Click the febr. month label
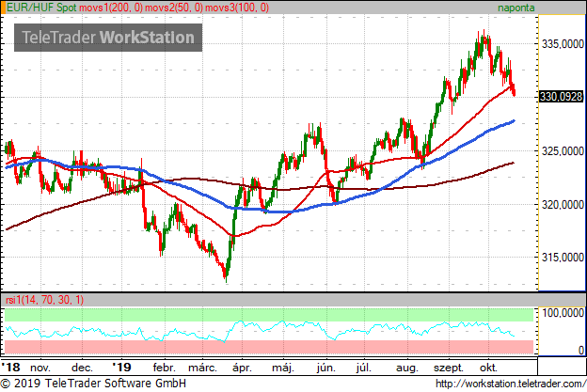This screenshot has height=392, width=587. click(x=165, y=368)
